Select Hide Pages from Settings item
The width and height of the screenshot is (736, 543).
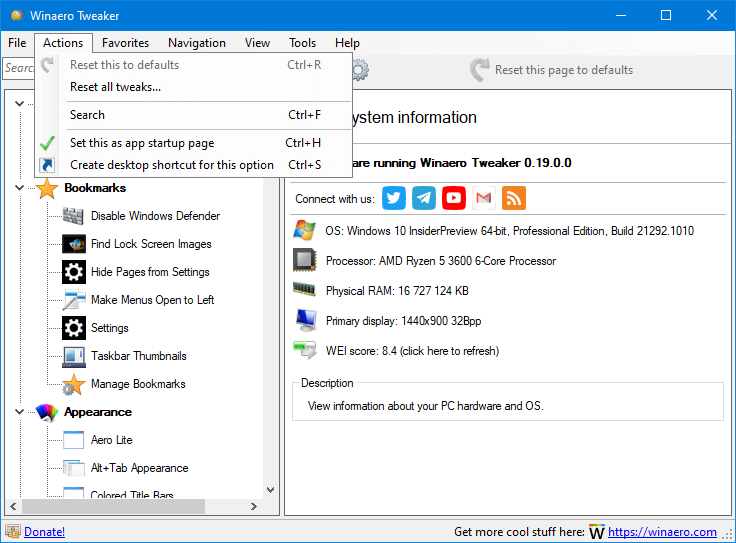click(x=150, y=272)
